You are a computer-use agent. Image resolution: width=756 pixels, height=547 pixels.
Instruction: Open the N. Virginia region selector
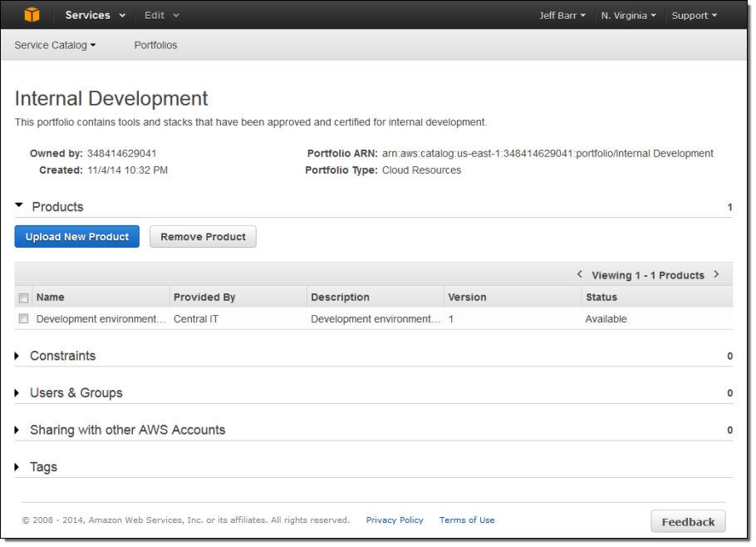click(x=628, y=15)
